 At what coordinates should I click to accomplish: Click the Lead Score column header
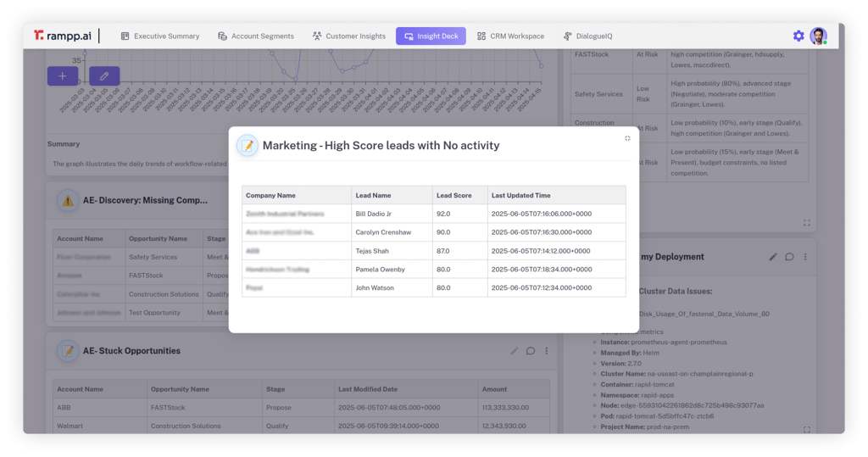[455, 195]
